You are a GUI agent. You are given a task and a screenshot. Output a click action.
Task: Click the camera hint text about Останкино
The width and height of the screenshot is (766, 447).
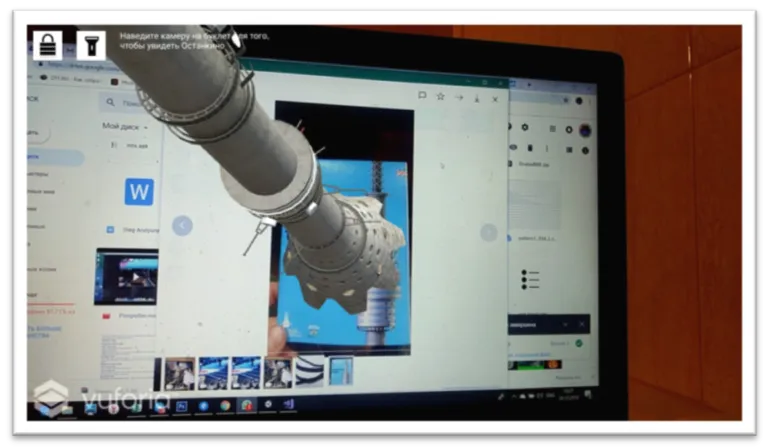[x=194, y=41]
